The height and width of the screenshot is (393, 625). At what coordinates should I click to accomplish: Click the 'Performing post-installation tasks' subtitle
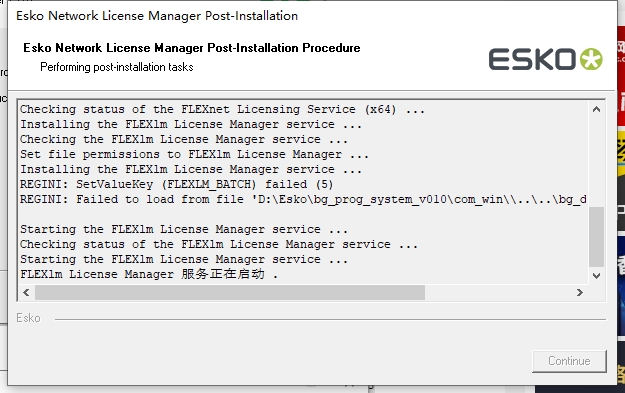pos(117,67)
